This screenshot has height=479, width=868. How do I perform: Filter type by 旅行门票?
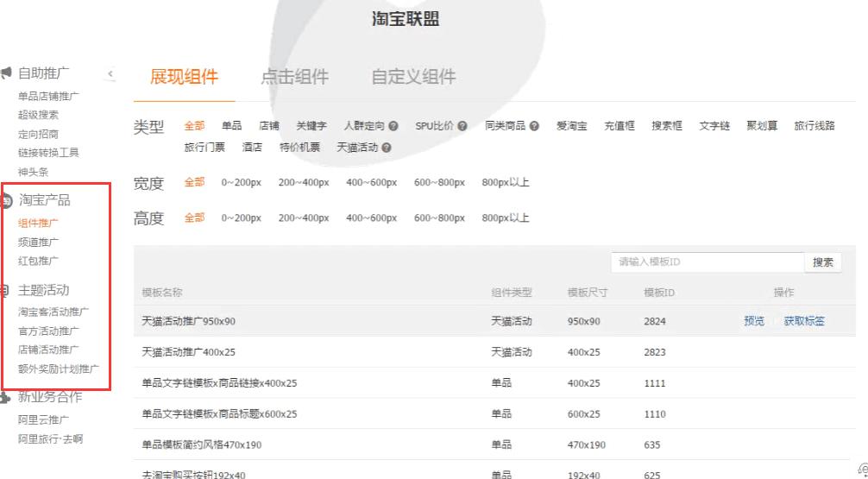point(204,148)
